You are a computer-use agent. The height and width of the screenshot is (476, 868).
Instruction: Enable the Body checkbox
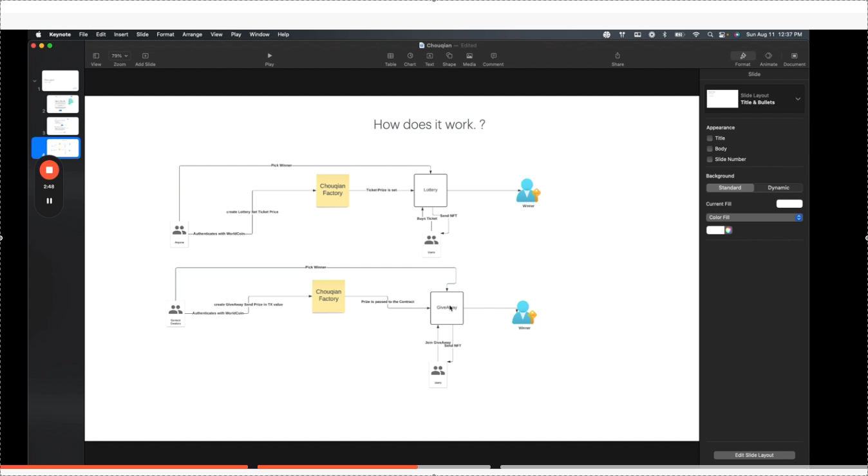coord(710,149)
